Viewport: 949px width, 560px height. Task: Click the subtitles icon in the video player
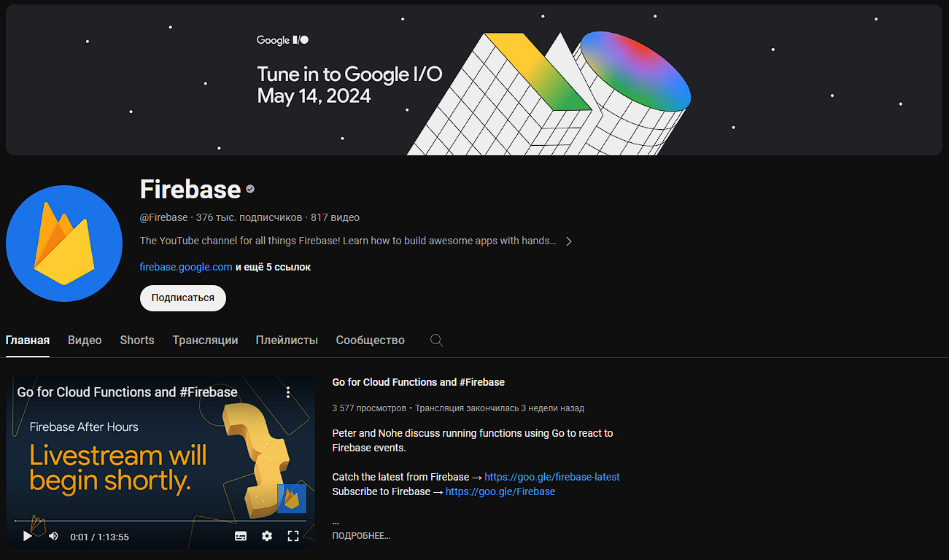(241, 536)
